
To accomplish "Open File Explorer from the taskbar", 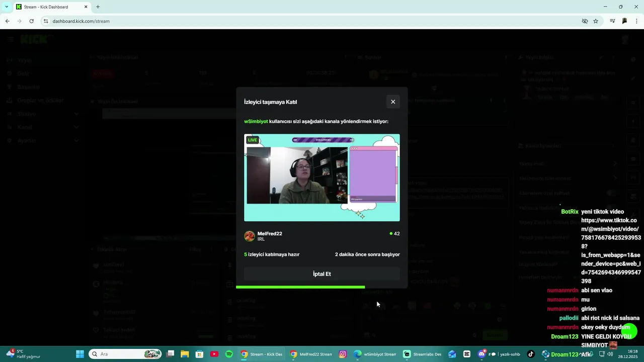I will click(x=185, y=354).
